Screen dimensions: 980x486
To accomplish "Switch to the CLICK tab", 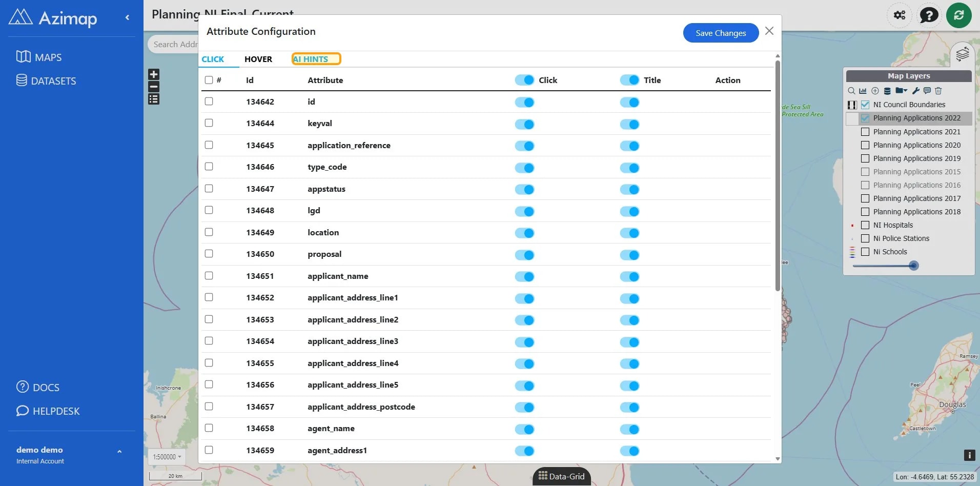I will coord(213,59).
